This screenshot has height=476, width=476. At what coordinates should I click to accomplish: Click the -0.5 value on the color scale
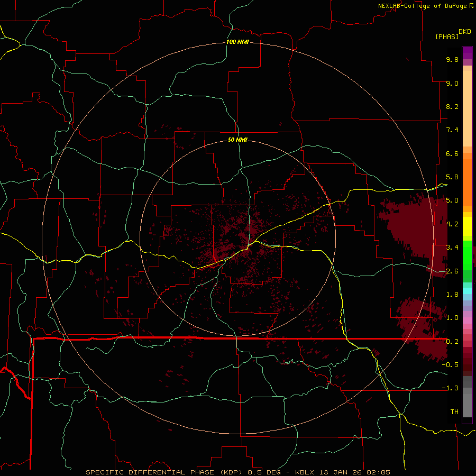450,365
